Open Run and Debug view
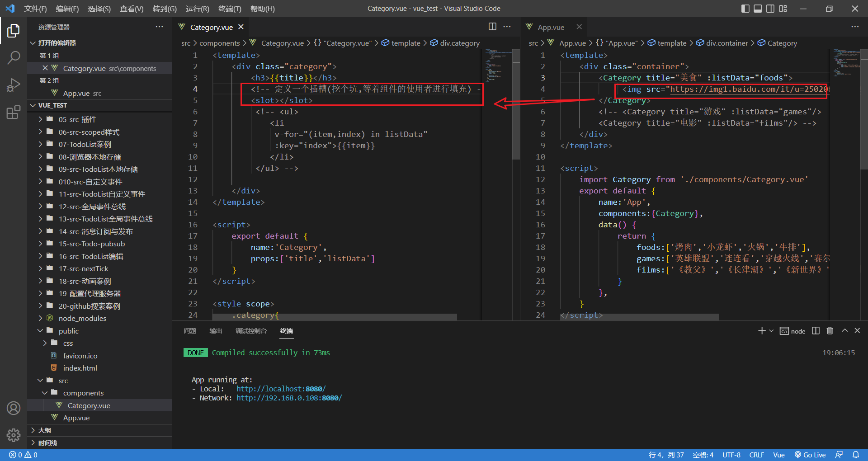 point(14,85)
